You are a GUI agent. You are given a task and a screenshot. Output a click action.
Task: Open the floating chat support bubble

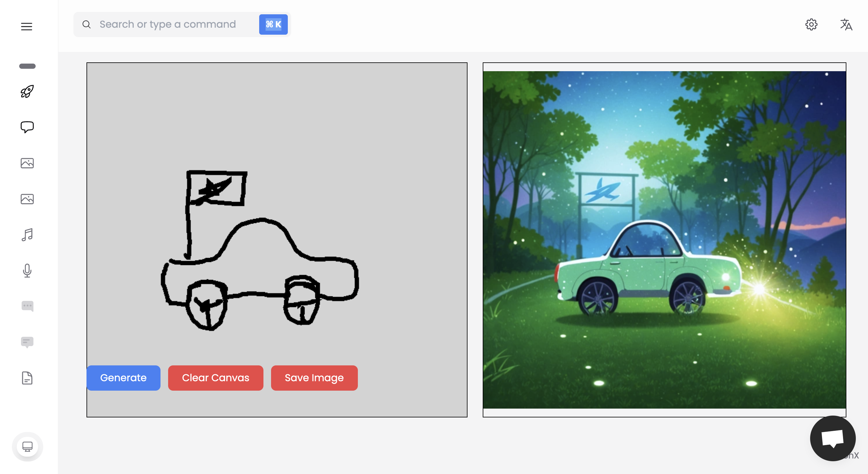pyautogui.click(x=832, y=438)
